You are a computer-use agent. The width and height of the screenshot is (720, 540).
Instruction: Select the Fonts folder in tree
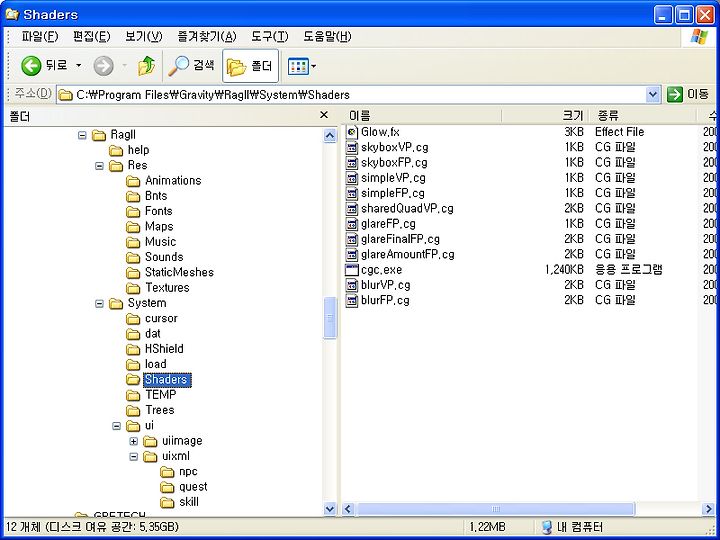pyautogui.click(x=158, y=211)
